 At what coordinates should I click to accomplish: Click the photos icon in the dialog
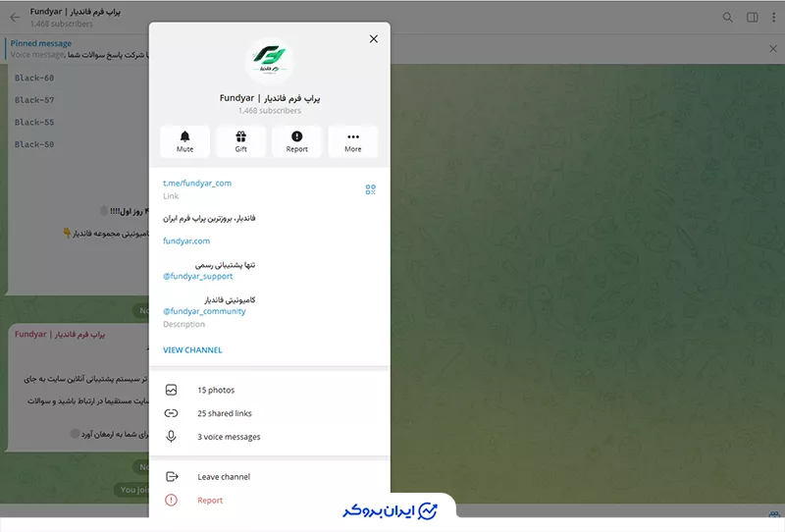(171, 390)
